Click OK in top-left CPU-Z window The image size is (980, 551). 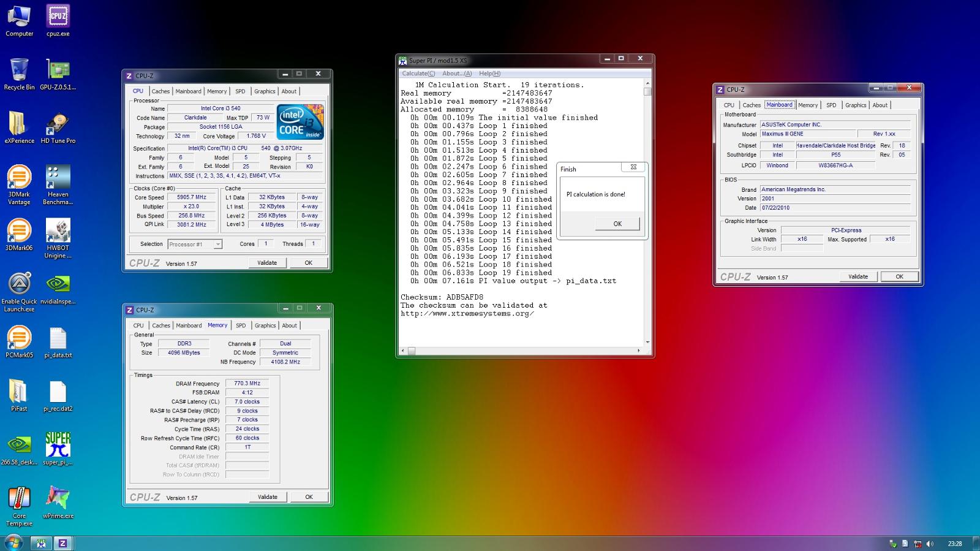(x=308, y=263)
